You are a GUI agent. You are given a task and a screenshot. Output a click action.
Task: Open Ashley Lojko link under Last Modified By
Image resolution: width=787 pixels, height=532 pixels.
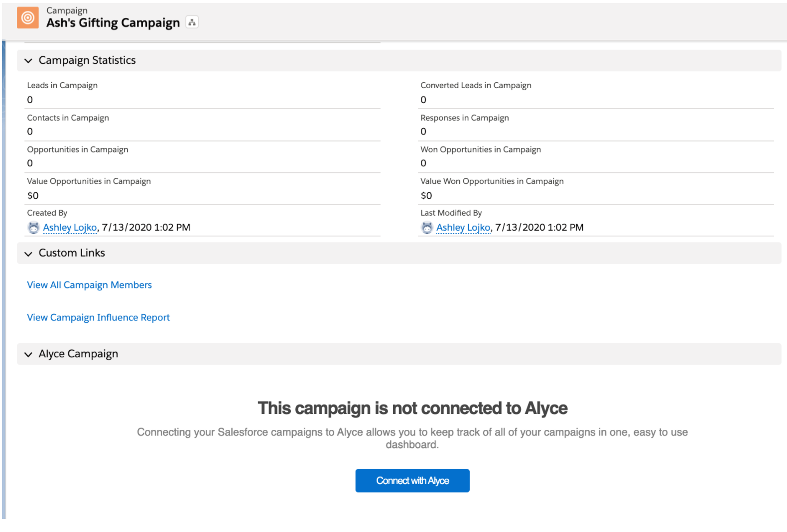(x=463, y=228)
